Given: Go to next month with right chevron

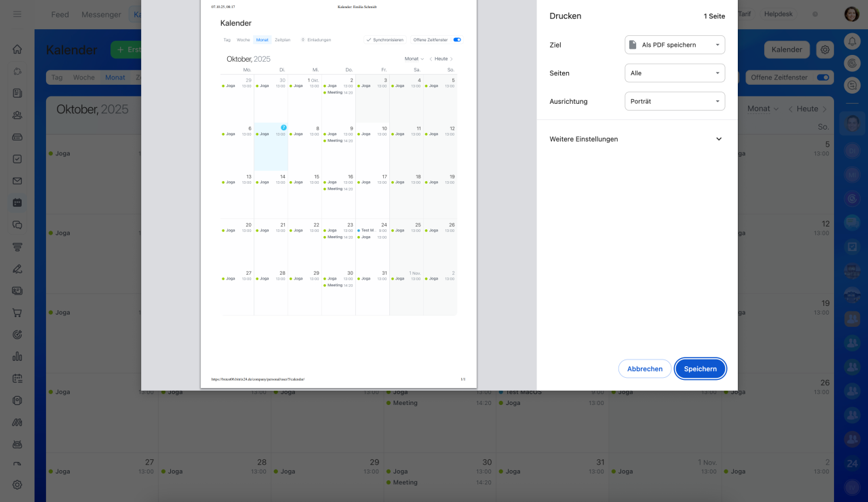Looking at the screenshot, I should [825, 109].
